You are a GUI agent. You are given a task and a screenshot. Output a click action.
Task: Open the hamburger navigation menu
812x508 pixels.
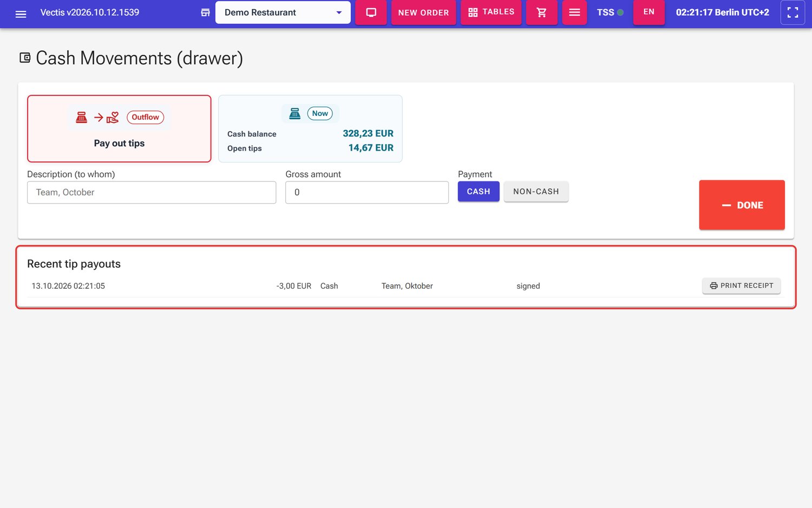point(21,14)
